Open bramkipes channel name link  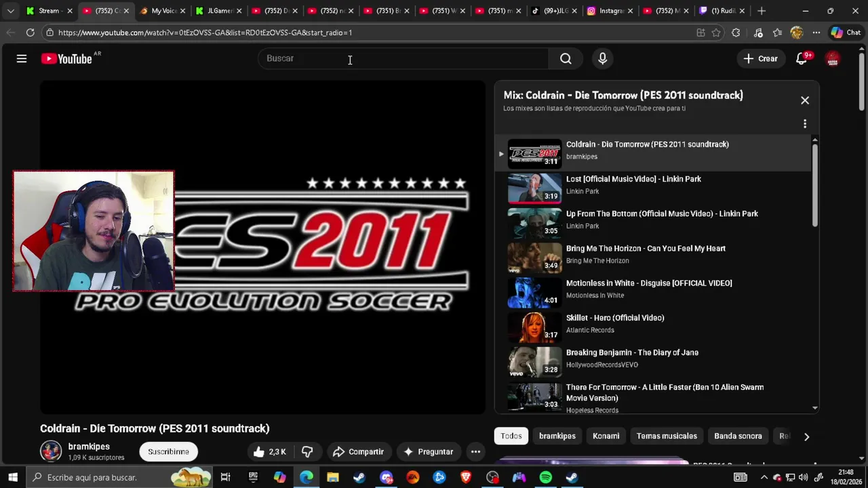tap(89, 447)
